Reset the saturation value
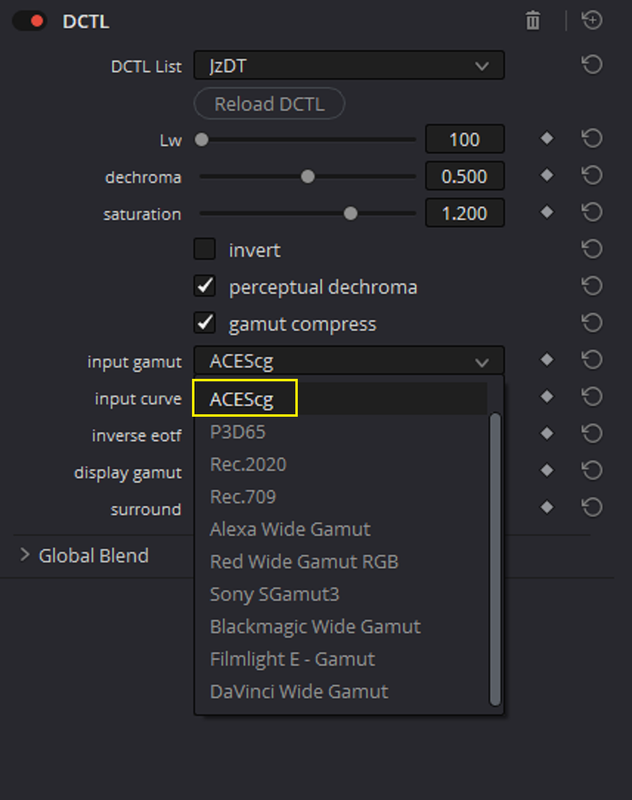This screenshot has width=632, height=800. 592,212
